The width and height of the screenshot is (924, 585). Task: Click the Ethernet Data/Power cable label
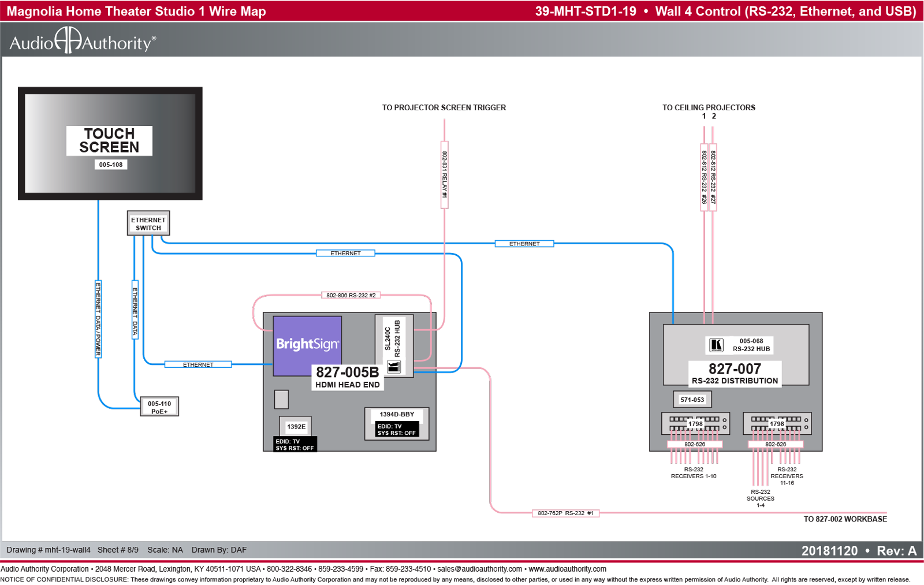click(98, 319)
